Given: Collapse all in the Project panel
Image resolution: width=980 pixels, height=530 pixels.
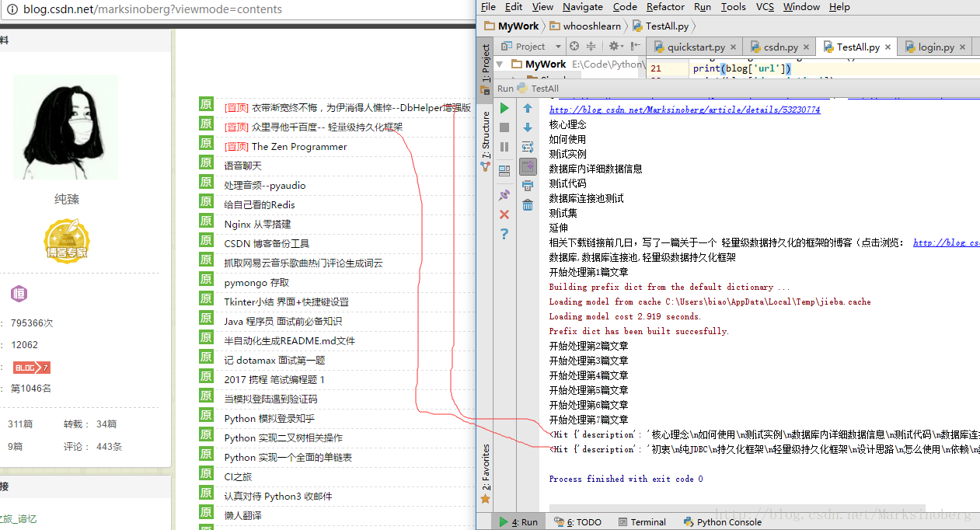Looking at the screenshot, I should [x=591, y=47].
